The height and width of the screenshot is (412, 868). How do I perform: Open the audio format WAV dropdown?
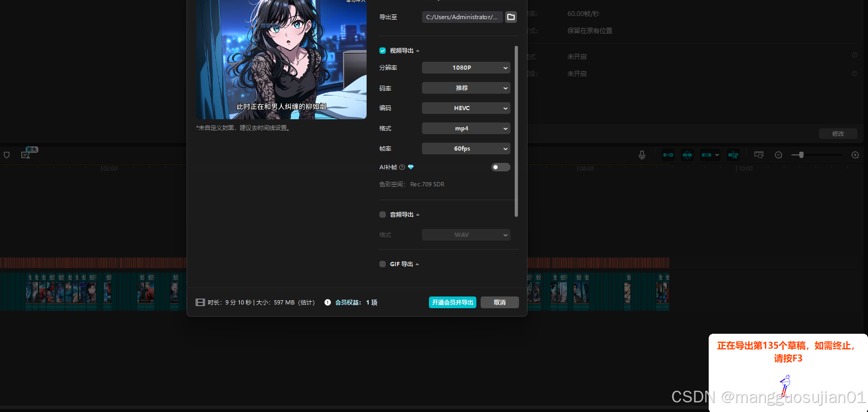(x=466, y=235)
